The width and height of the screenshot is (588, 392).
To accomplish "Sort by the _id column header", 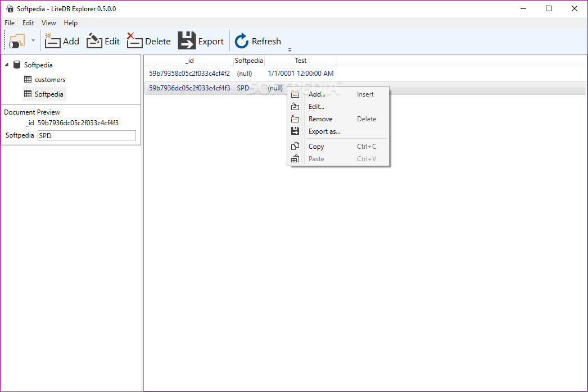I will tap(189, 60).
